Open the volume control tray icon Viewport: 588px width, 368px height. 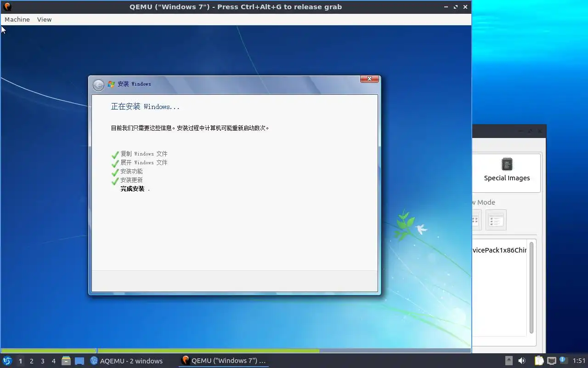(x=522, y=361)
